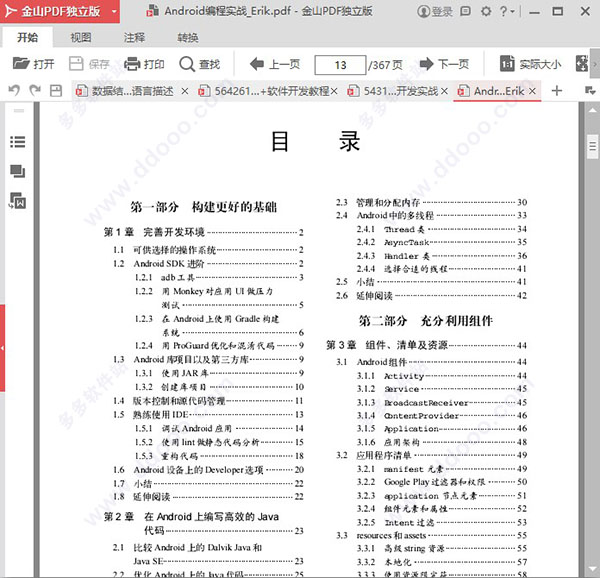Viewport: 600px width, 578px height.
Task: Switch to the 开始 ribbon tab
Action: pyautogui.click(x=28, y=37)
